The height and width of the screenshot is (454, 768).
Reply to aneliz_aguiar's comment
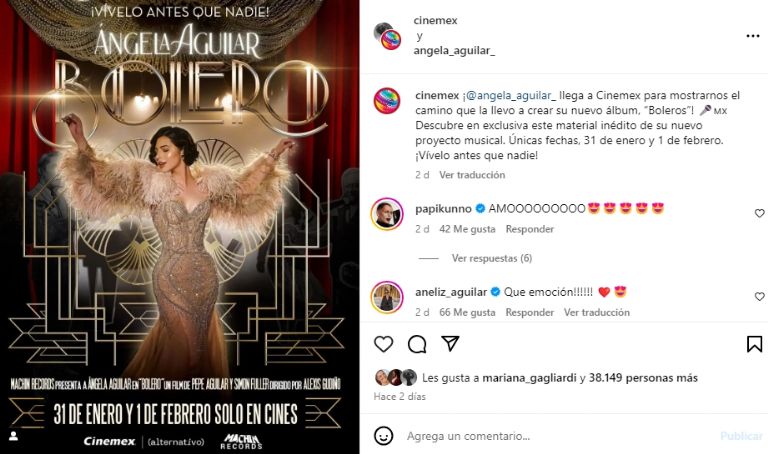pos(529,312)
